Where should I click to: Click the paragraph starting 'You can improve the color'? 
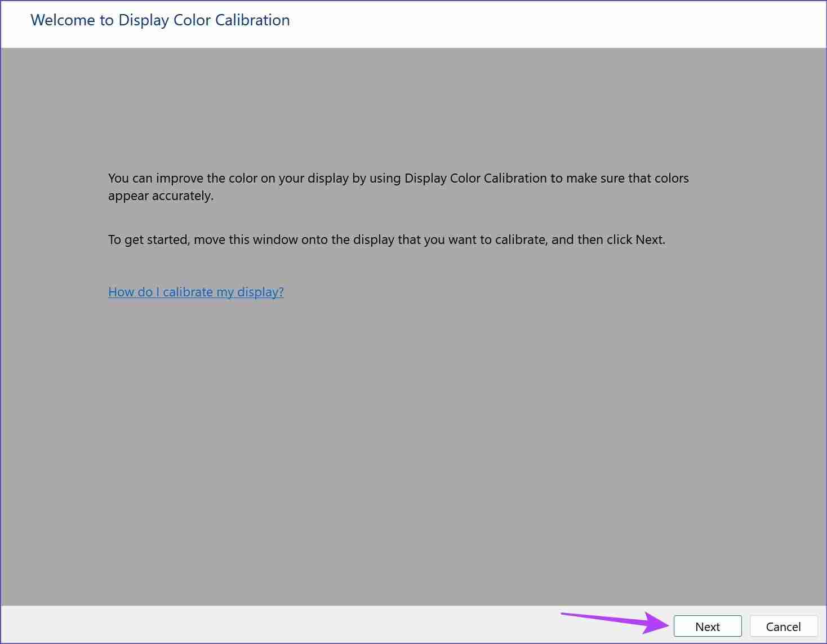(x=398, y=187)
